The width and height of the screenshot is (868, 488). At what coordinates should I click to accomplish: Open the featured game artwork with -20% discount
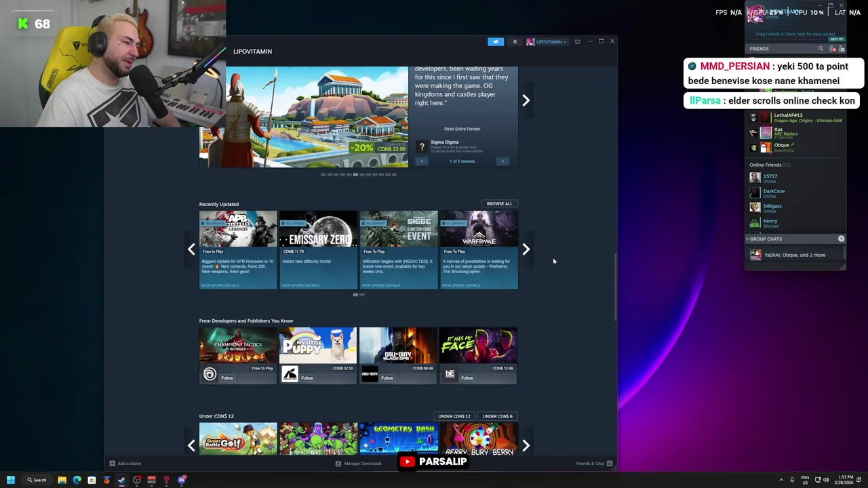(x=304, y=117)
